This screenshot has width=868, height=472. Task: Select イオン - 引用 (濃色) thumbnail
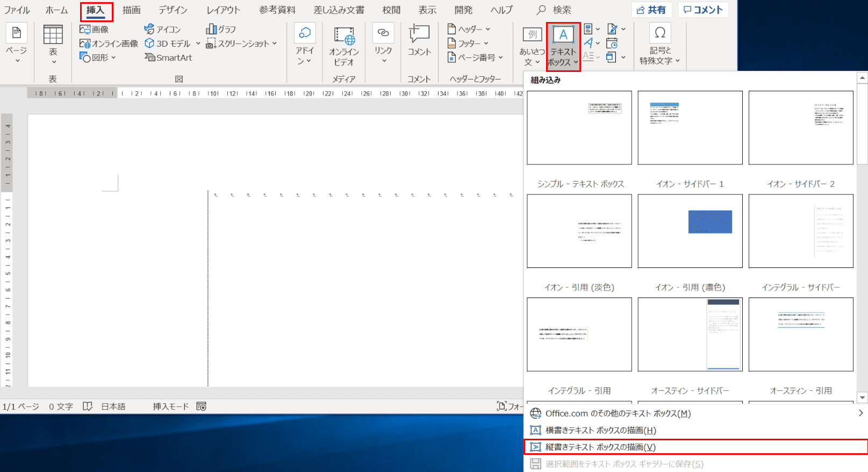pos(690,231)
